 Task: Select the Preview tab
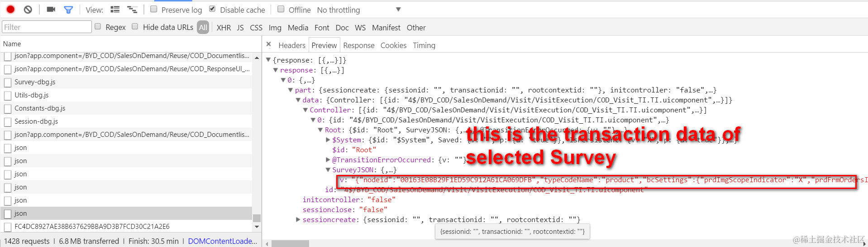tap(324, 45)
